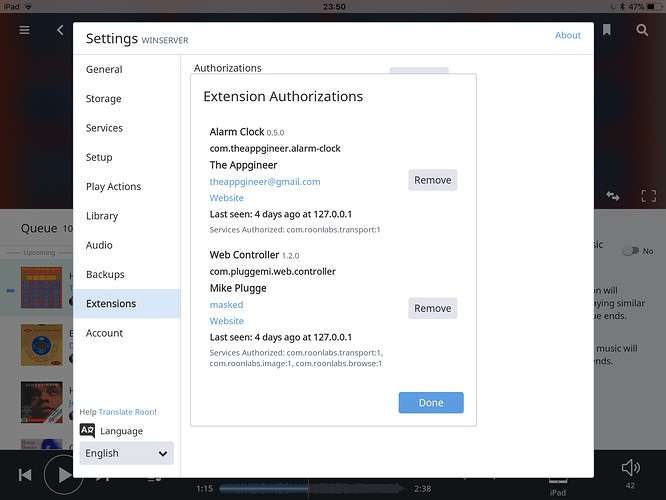666x500 pixels.
Task: Click the masked email link
Action: [x=226, y=305]
